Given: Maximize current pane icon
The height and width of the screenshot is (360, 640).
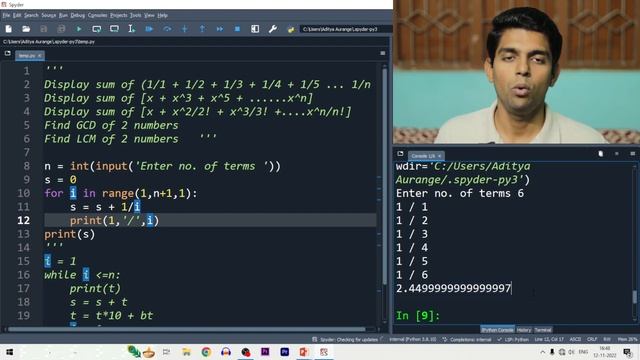Looking at the screenshot, I should (255, 29).
